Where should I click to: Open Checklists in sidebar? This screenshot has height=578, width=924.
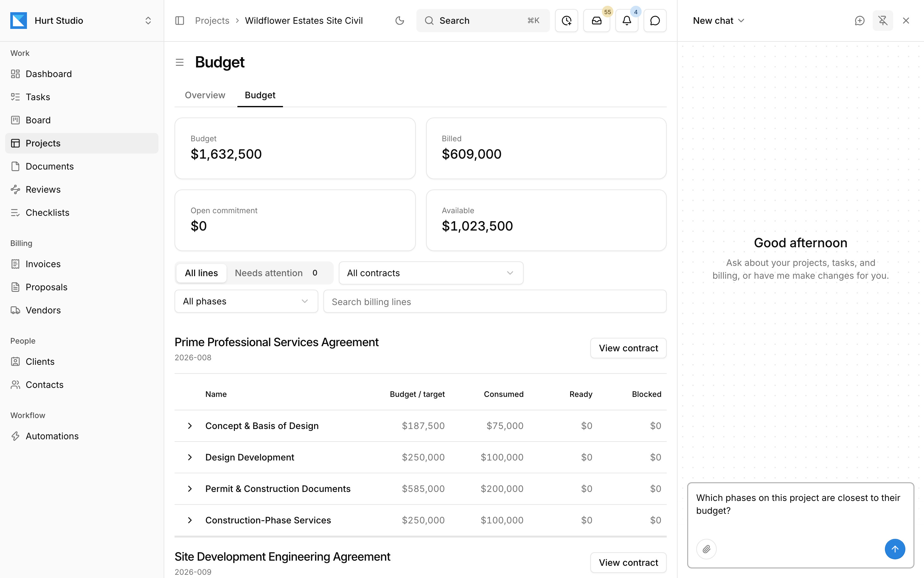click(82, 213)
